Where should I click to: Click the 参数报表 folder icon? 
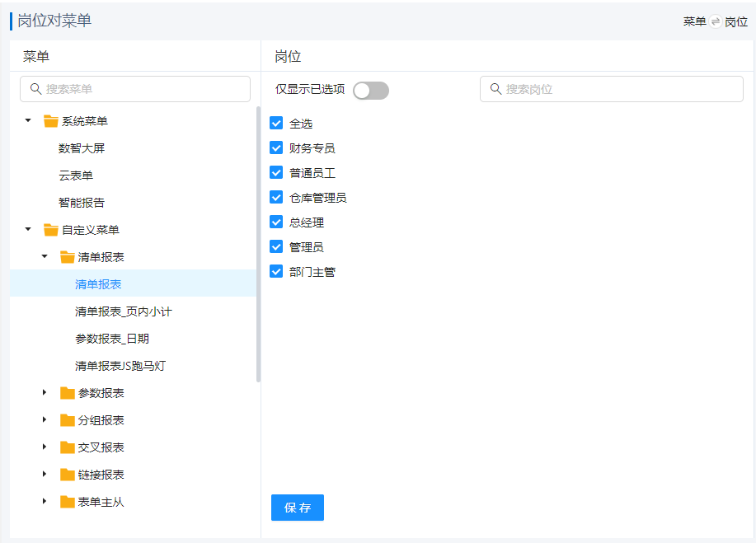pyautogui.click(x=68, y=393)
